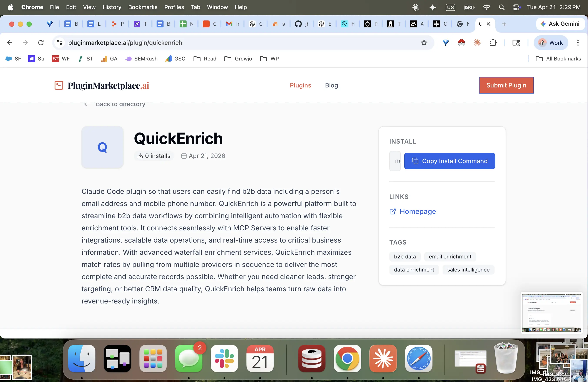The width and height of the screenshot is (588, 382).
Task: Go to the Blog nav link
Action: point(331,85)
